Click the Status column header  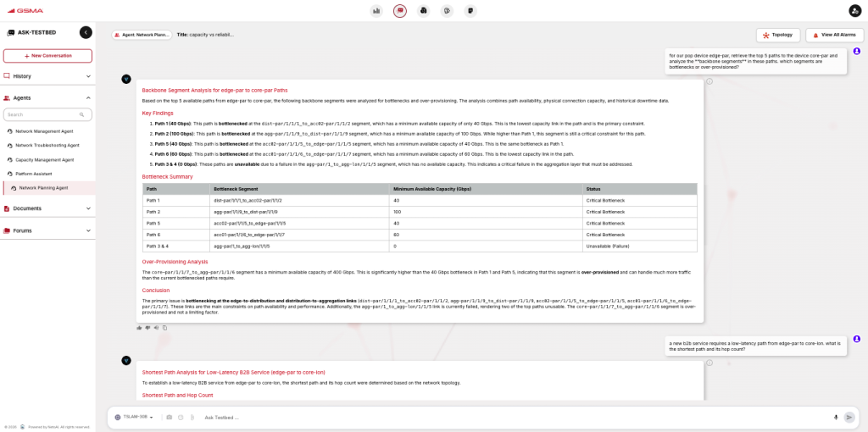[x=640, y=189]
